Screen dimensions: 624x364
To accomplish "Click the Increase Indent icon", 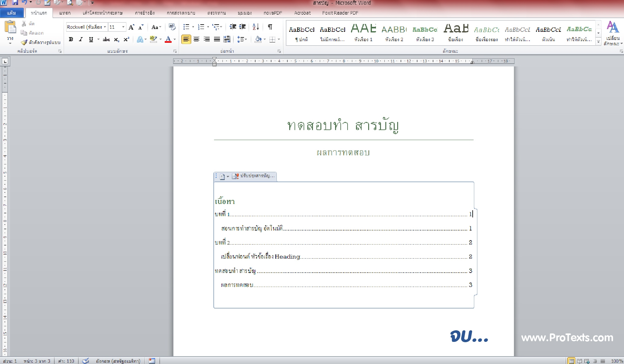I will tap(242, 27).
